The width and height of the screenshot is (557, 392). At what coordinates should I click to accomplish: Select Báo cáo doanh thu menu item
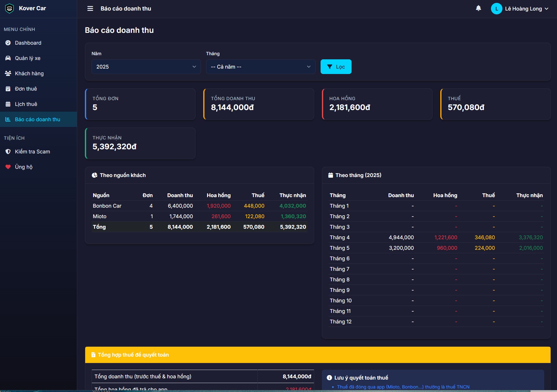point(37,119)
